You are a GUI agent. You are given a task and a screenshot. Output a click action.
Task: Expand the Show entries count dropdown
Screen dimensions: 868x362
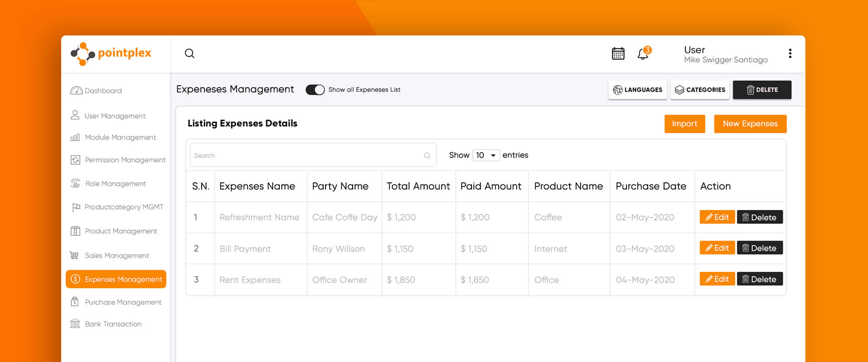coord(486,155)
